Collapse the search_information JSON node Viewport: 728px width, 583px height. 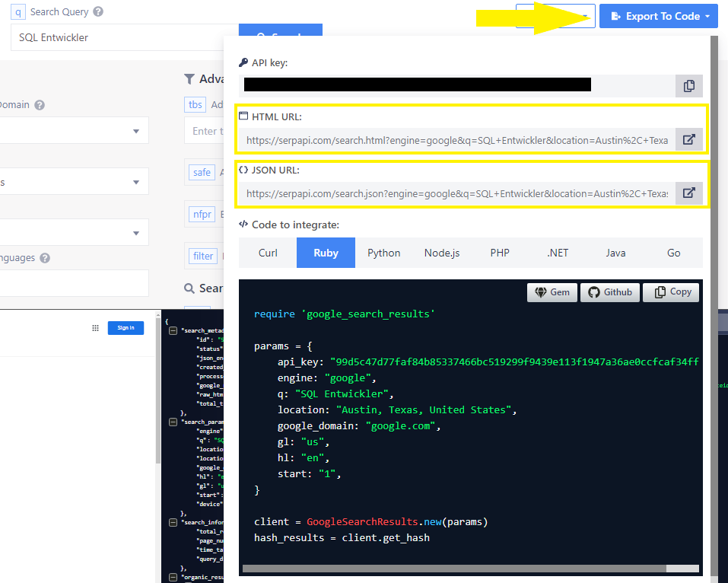coord(173,522)
